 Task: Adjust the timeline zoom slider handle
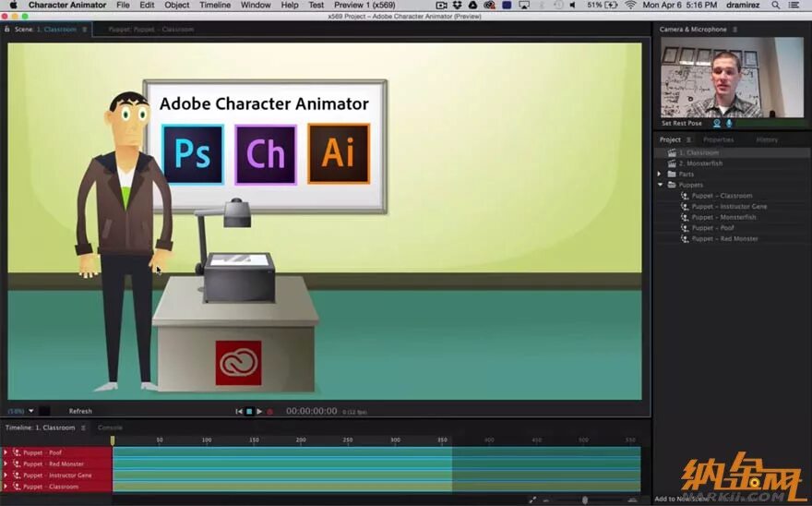(x=585, y=500)
